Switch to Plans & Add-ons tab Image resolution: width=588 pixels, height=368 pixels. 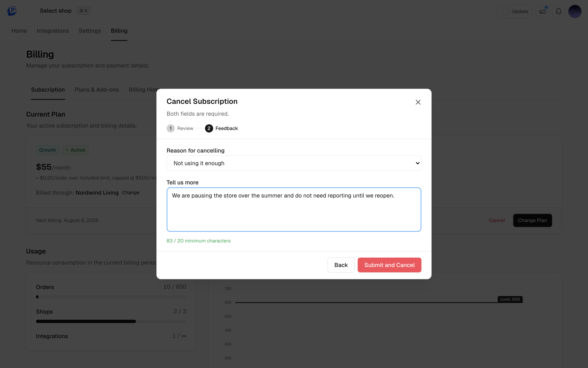tap(97, 90)
